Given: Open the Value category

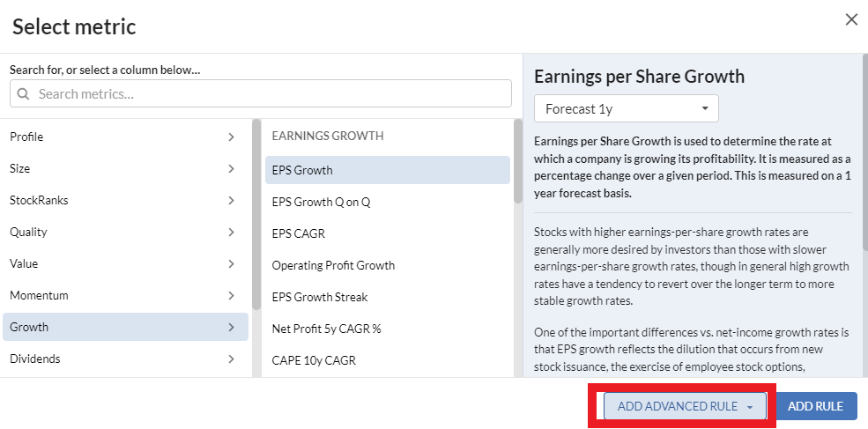Looking at the screenshot, I should (125, 263).
